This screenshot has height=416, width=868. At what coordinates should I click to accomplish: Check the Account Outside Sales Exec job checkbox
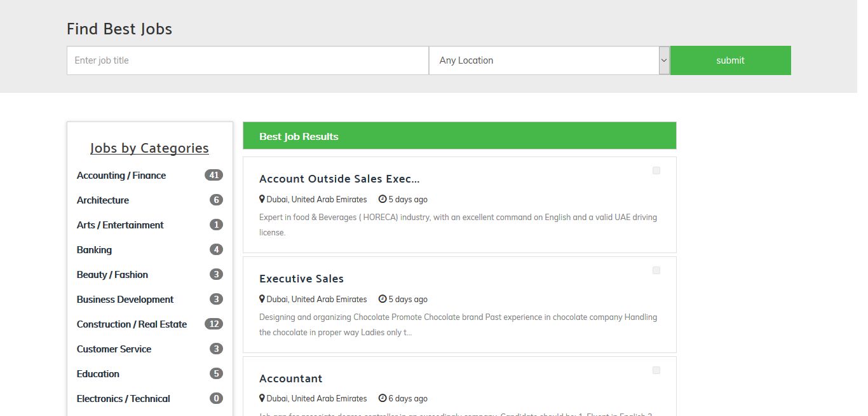pyautogui.click(x=656, y=170)
